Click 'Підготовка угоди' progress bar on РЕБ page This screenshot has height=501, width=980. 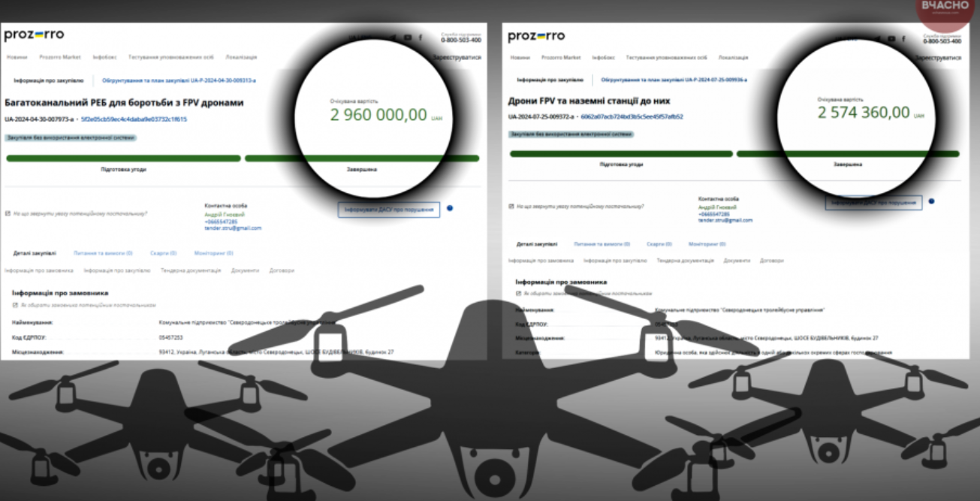point(123,158)
